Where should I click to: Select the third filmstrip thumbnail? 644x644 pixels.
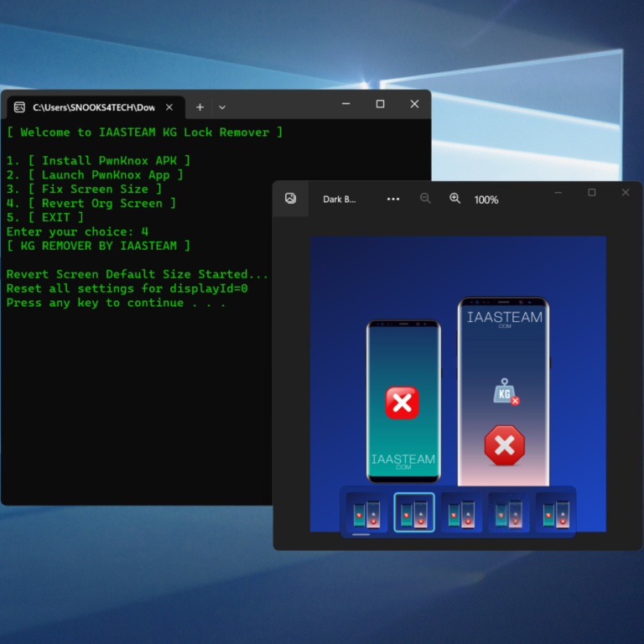461,512
